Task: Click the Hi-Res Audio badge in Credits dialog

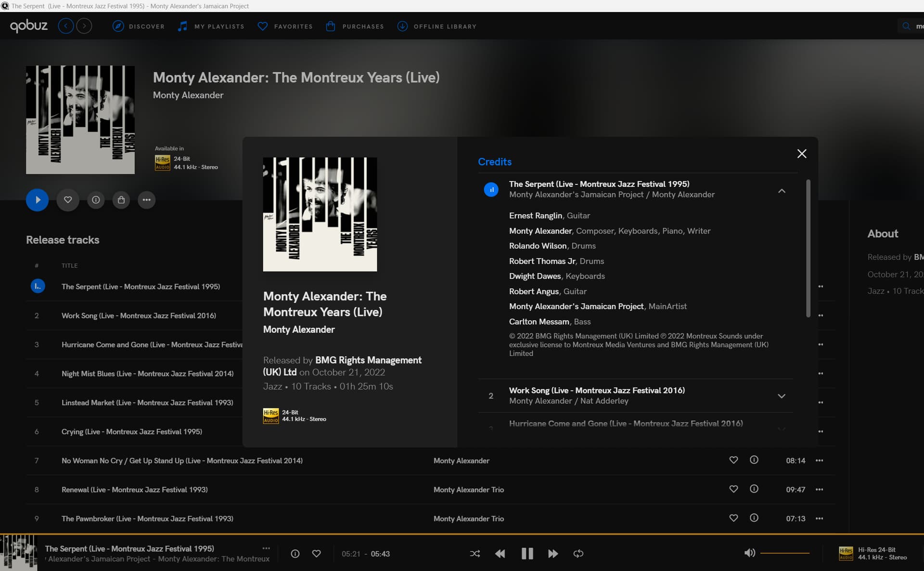Action: click(x=270, y=416)
